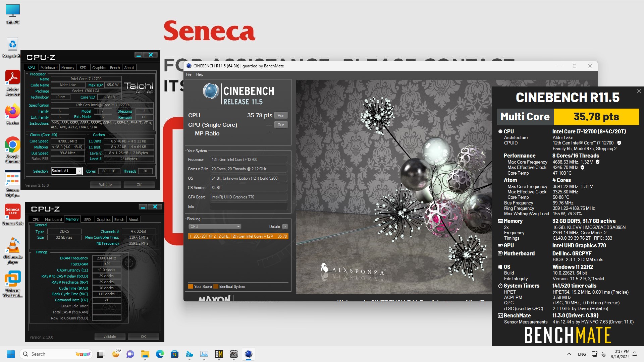Open notifications bell icon

coord(635,354)
